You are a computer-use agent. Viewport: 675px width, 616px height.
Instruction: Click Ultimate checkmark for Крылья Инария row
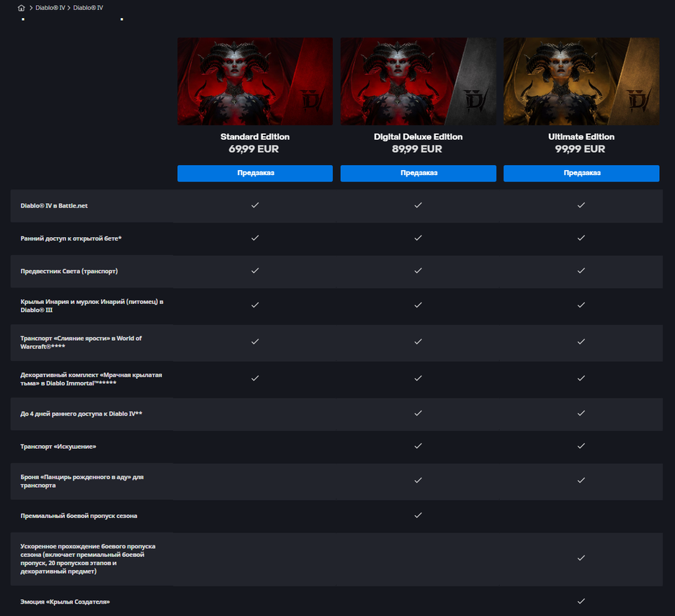[x=581, y=305]
